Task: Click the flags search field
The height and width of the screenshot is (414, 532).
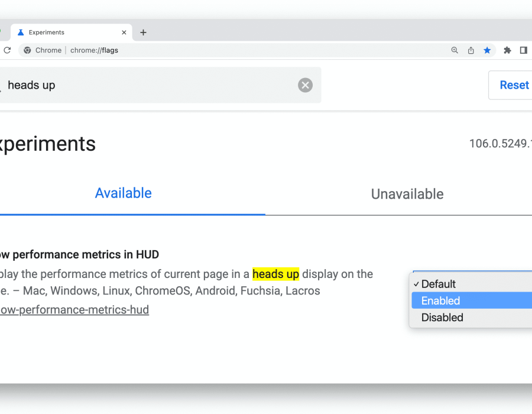Action: point(148,85)
